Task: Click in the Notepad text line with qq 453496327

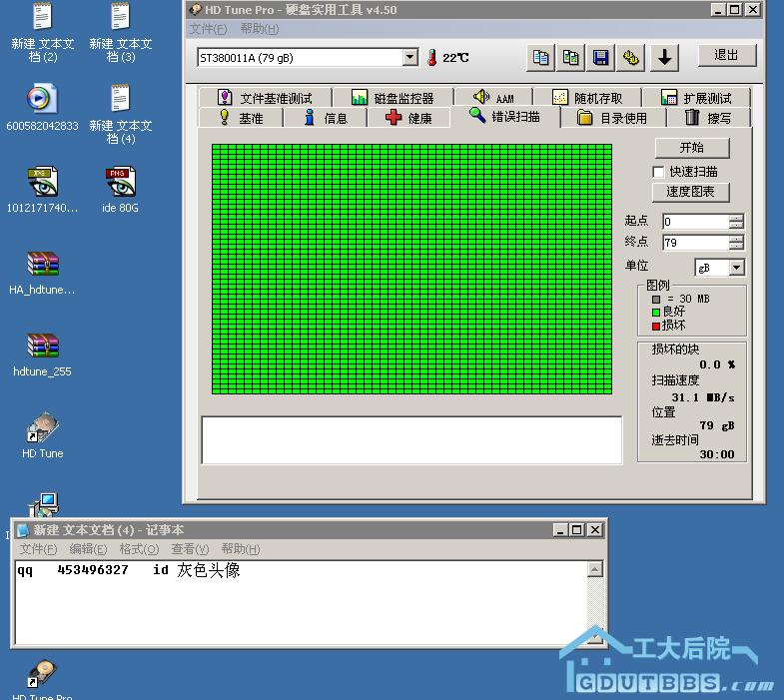Action: tap(129, 570)
